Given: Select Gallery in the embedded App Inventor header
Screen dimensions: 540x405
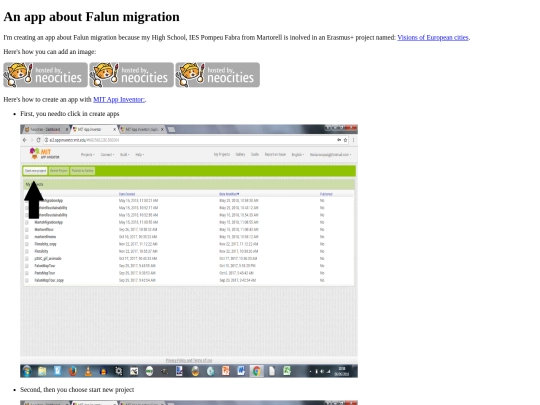Looking at the screenshot, I should [240, 154].
